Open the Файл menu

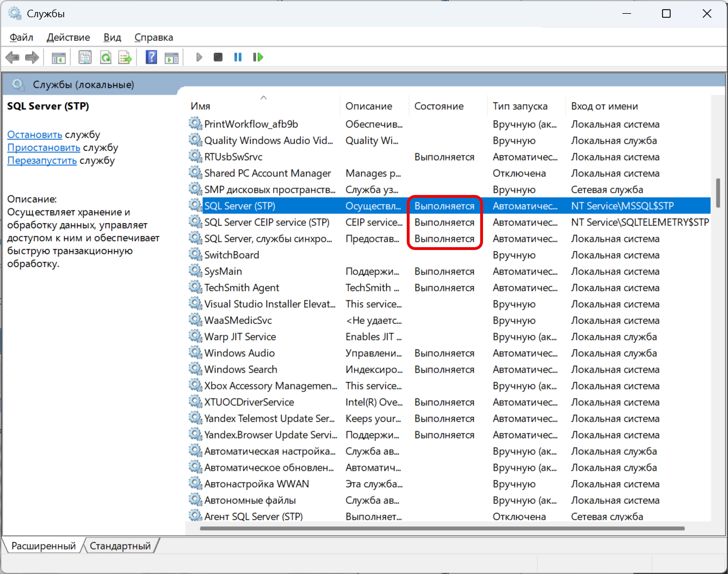pos(21,37)
